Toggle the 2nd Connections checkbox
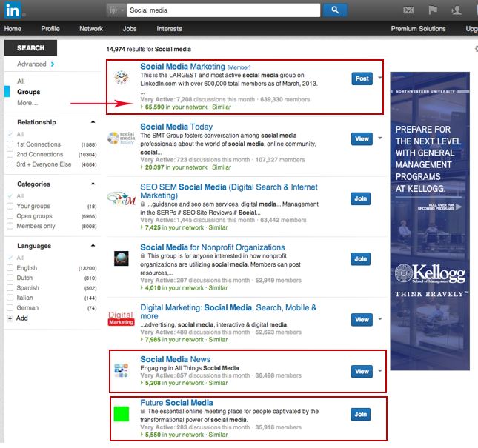The height and width of the screenshot is (448, 478). (10, 155)
